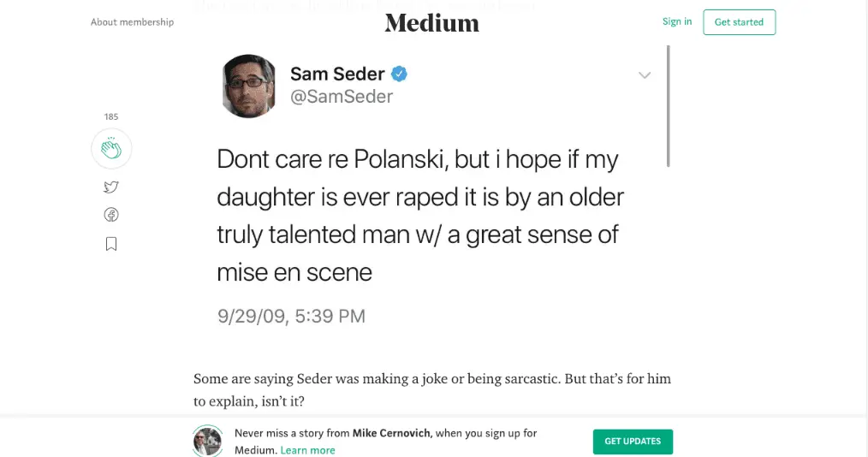Open the About membership page
Viewport: 868px width, 457px height.
(x=132, y=22)
